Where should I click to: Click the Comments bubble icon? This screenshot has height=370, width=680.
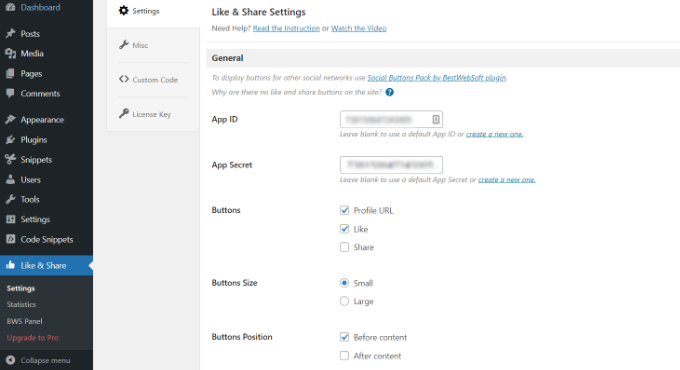(x=10, y=93)
